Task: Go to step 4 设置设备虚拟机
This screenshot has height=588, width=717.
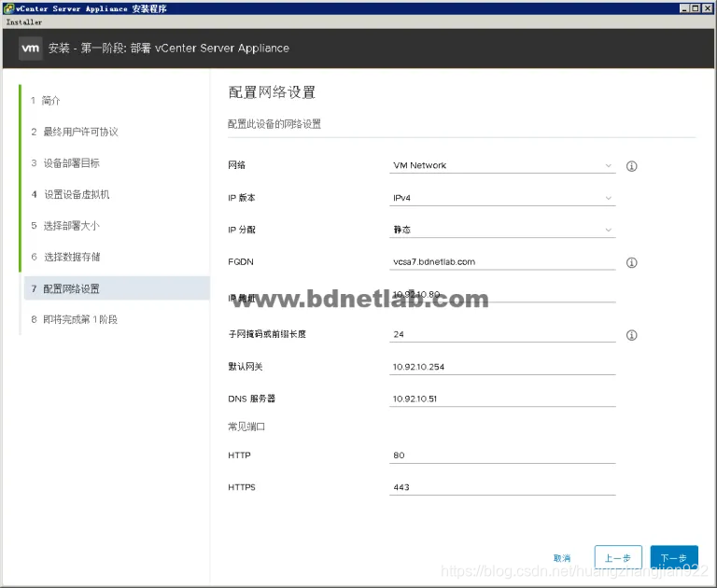Action: [70, 194]
